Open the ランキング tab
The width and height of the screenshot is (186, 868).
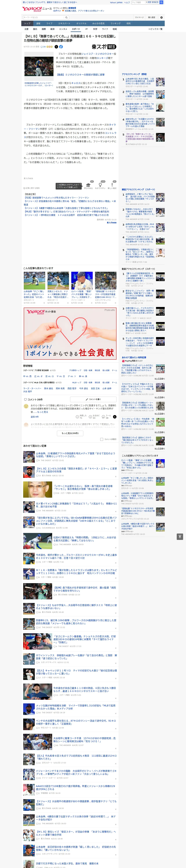[x=115, y=24]
